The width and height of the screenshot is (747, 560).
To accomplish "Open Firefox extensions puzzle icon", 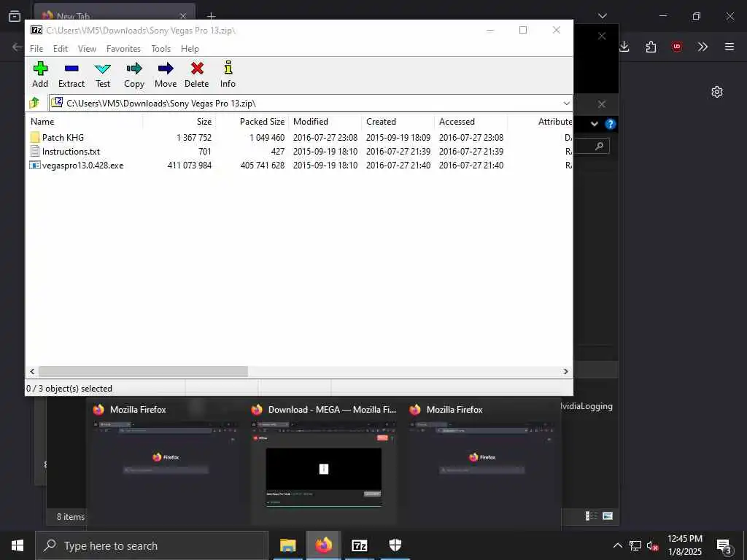I will pos(651,46).
